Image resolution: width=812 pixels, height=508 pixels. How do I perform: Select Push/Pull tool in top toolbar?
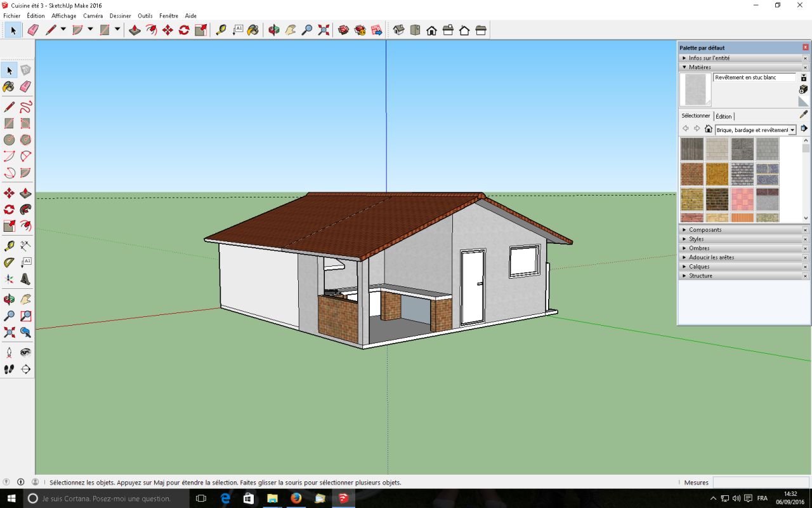[x=134, y=30]
